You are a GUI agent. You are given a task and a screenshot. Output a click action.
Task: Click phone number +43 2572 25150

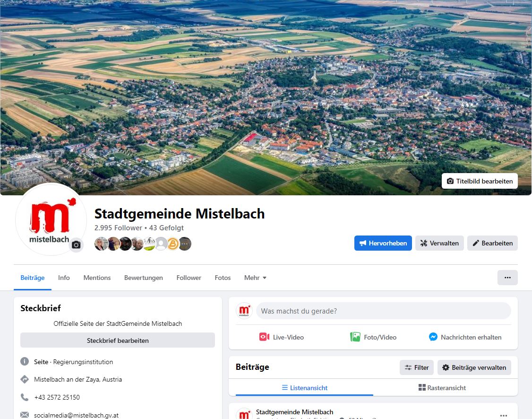(57, 397)
